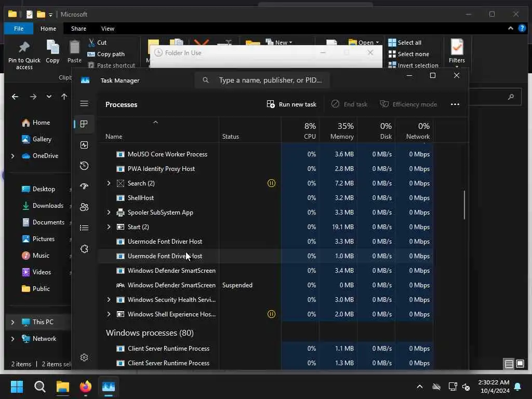Expand the Start (2) process group
This screenshot has height=399, width=532.
tap(109, 227)
